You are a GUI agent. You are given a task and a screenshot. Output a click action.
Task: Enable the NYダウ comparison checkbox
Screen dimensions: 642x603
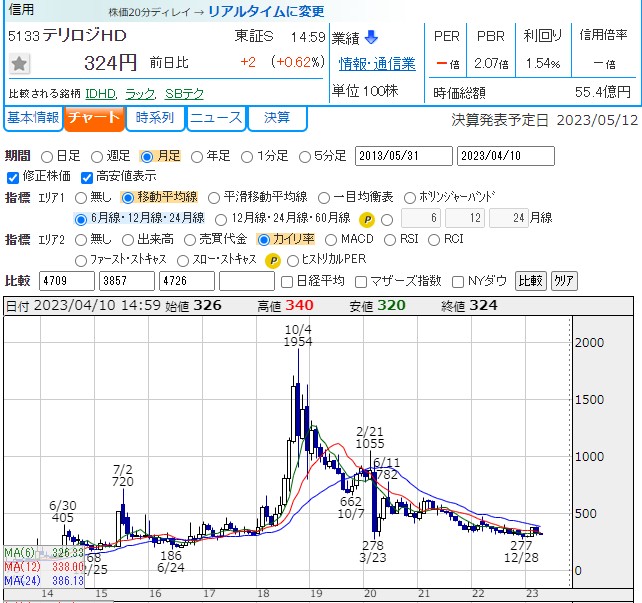tap(458, 282)
